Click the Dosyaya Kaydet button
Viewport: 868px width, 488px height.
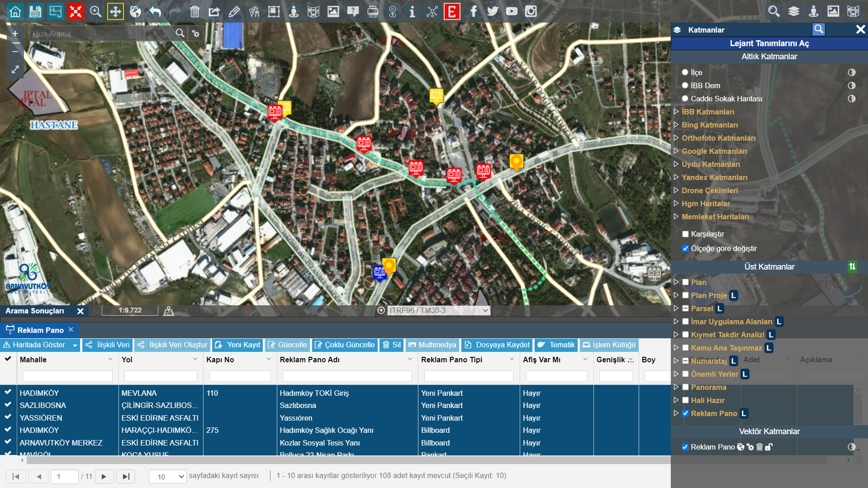pos(497,345)
